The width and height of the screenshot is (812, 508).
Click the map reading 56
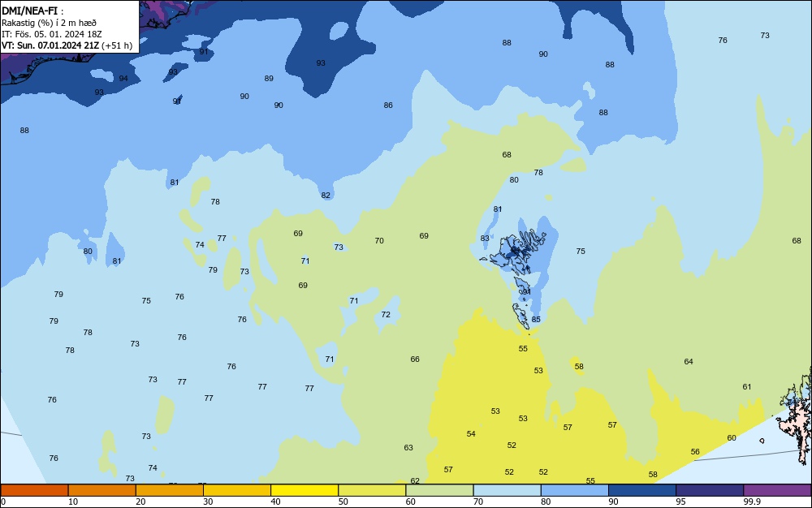695,452
